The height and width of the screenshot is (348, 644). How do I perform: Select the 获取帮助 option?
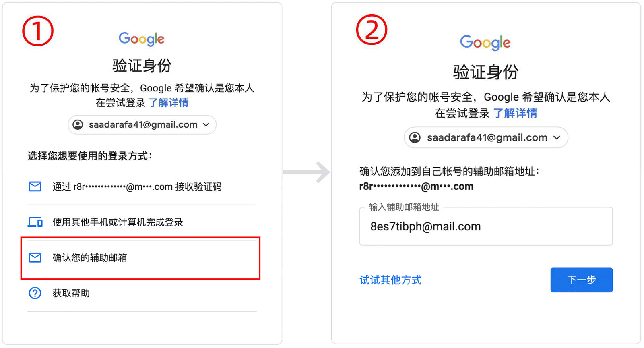coord(142,293)
